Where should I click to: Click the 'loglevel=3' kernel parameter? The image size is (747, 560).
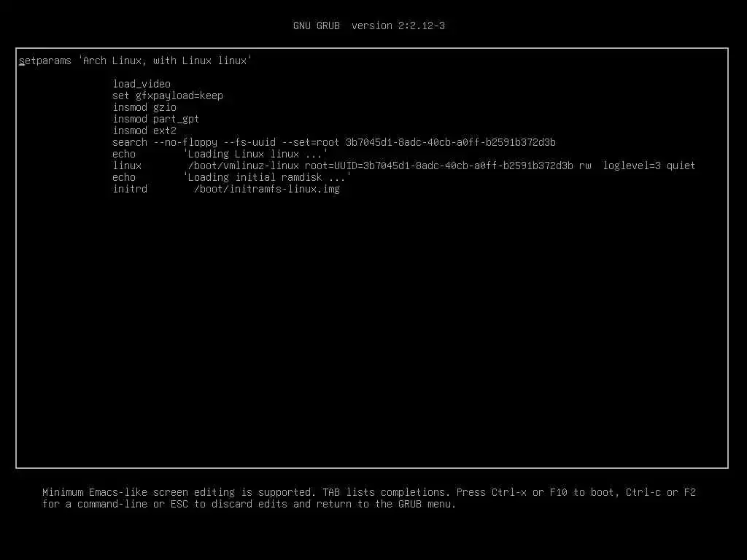pos(632,166)
